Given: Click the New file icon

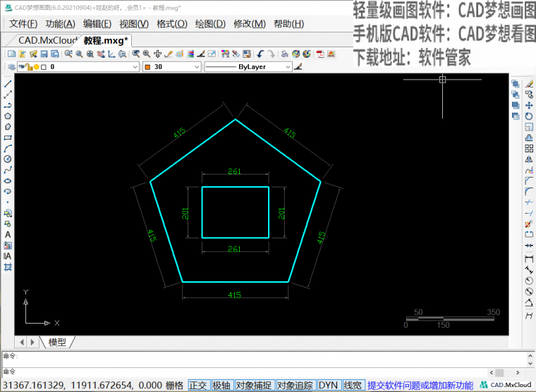Looking at the screenshot, I should pos(11,54).
